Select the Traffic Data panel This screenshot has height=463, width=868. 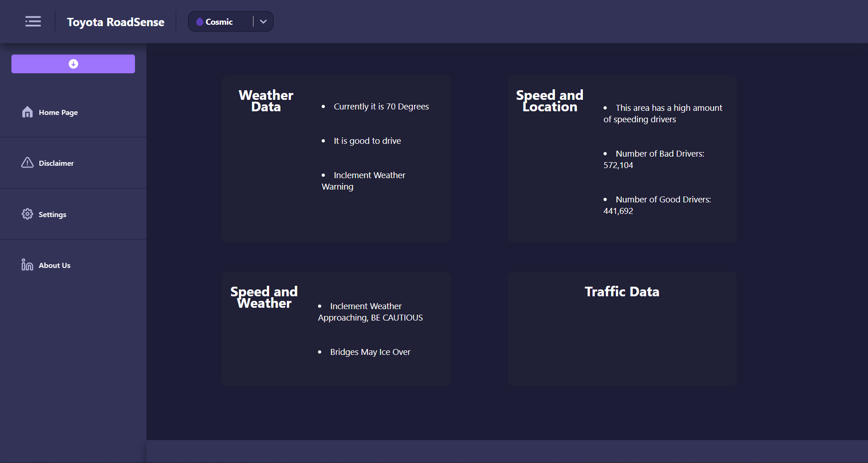(x=622, y=291)
